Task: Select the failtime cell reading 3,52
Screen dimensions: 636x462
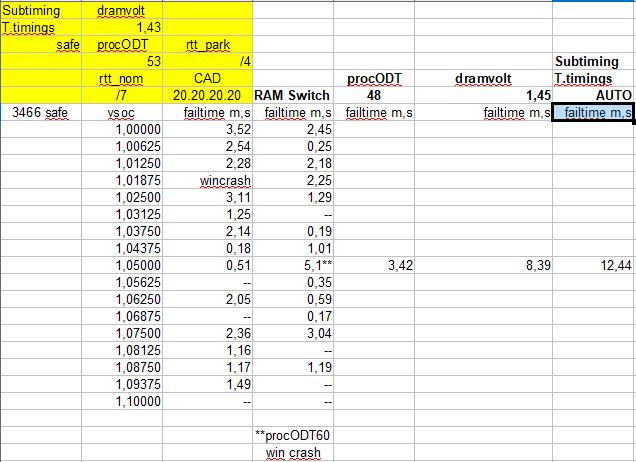Action: click(208, 129)
